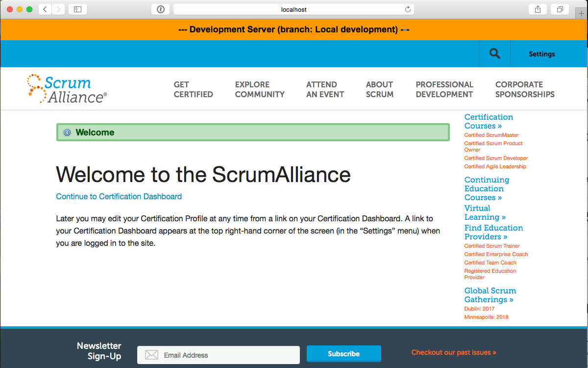Open Certified Scrum Trainer link
The height and width of the screenshot is (368, 588).
click(492, 246)
